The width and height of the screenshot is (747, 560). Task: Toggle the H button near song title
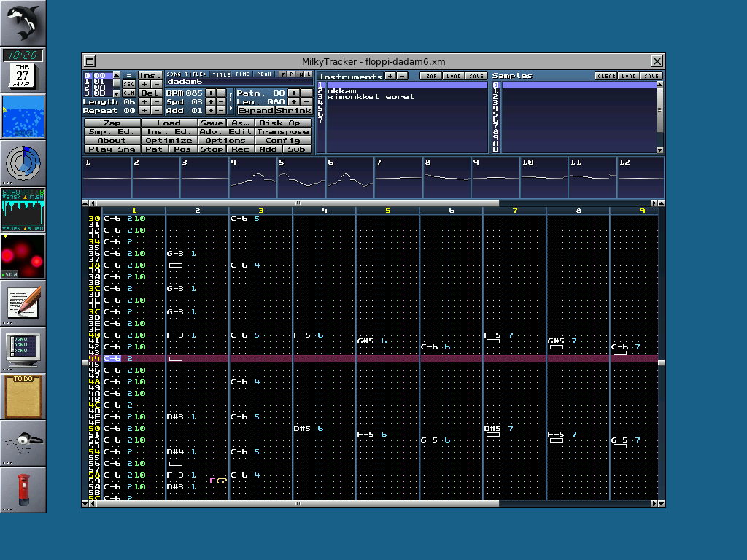coord(300,74)
